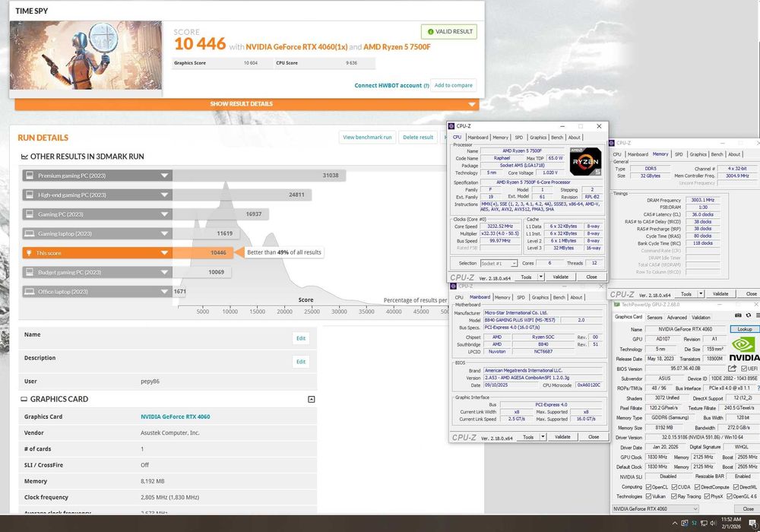The height and width of the screenshot is (532, 760).
Task: Click Lookup button in GPU-Z
Action: [x=745, y=330]
